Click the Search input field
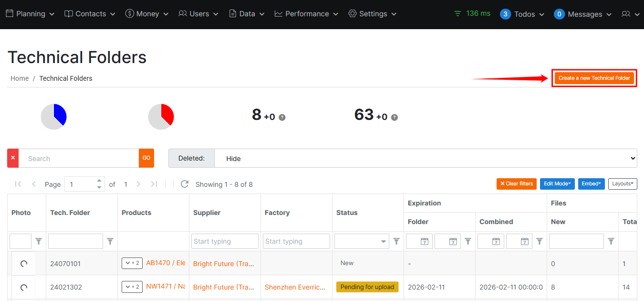644x301 pixels. 79,158
